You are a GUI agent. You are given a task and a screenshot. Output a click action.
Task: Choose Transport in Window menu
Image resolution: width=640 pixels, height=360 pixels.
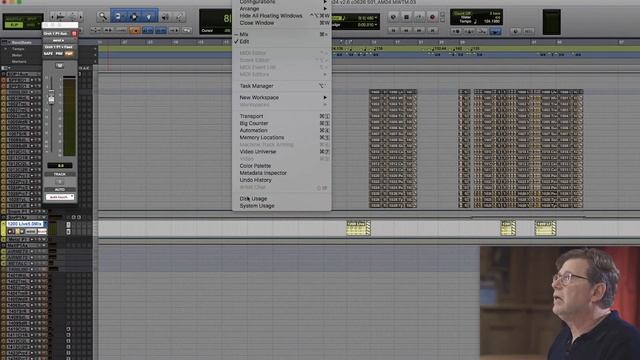(251, 116)
